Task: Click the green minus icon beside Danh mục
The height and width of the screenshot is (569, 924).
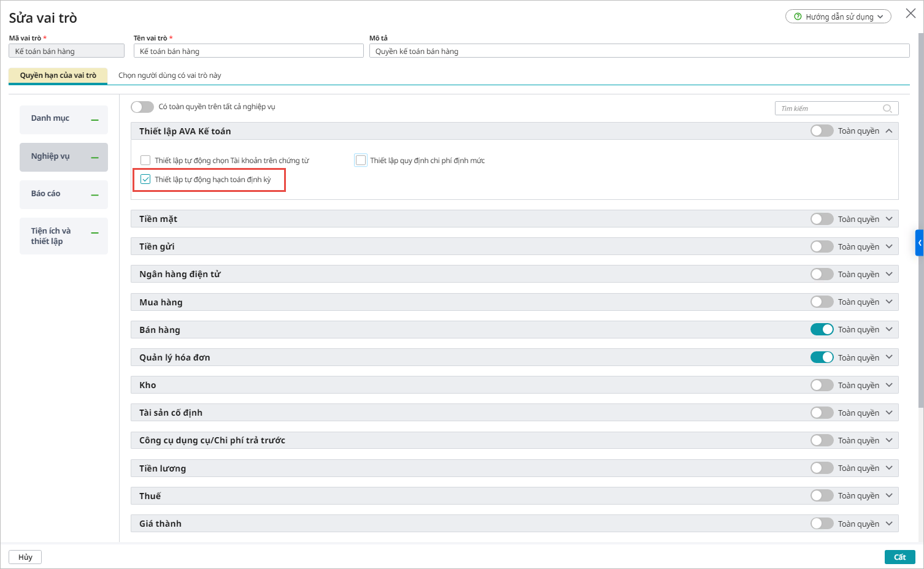Action: coord(94,120)
